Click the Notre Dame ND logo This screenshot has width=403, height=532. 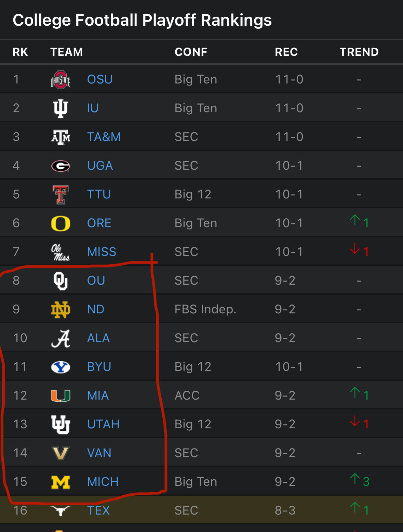61,310
